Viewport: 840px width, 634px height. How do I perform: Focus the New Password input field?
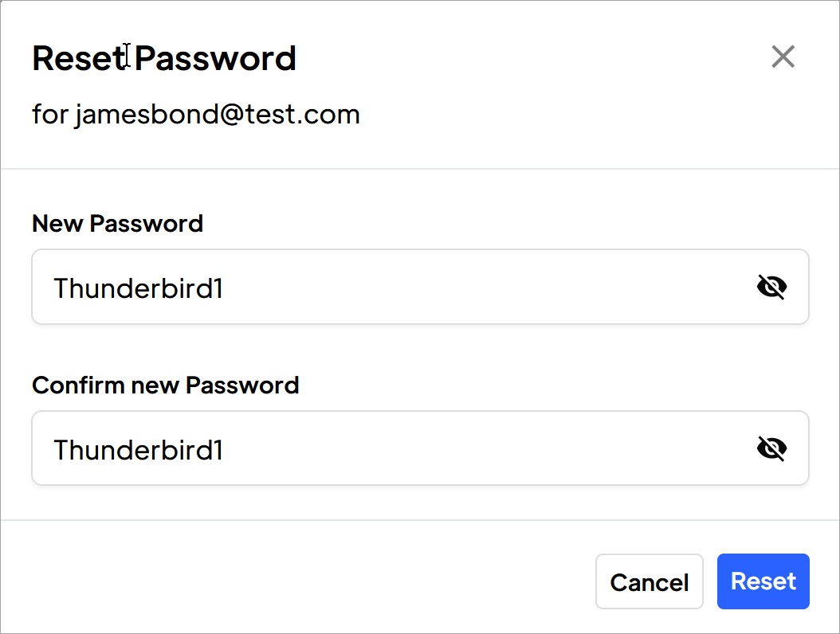tap(420, 287)
